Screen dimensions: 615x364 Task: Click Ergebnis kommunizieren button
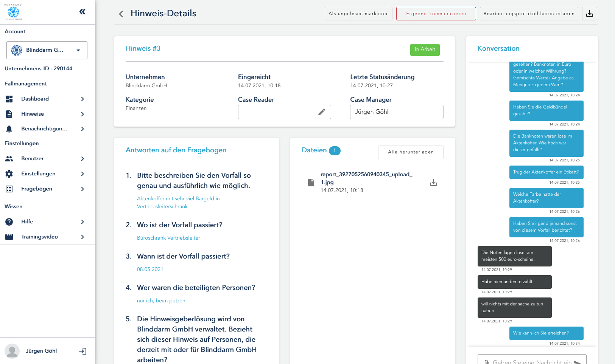click(x=436, y=14)
